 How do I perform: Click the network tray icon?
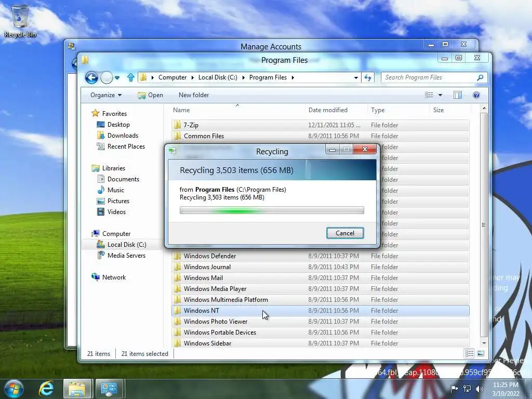467,389
